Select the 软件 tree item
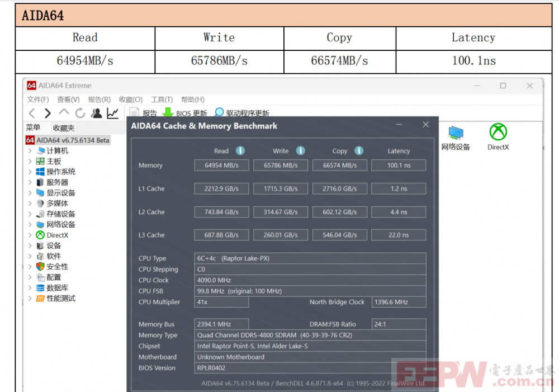559x392 pixels. pos(54,256)
